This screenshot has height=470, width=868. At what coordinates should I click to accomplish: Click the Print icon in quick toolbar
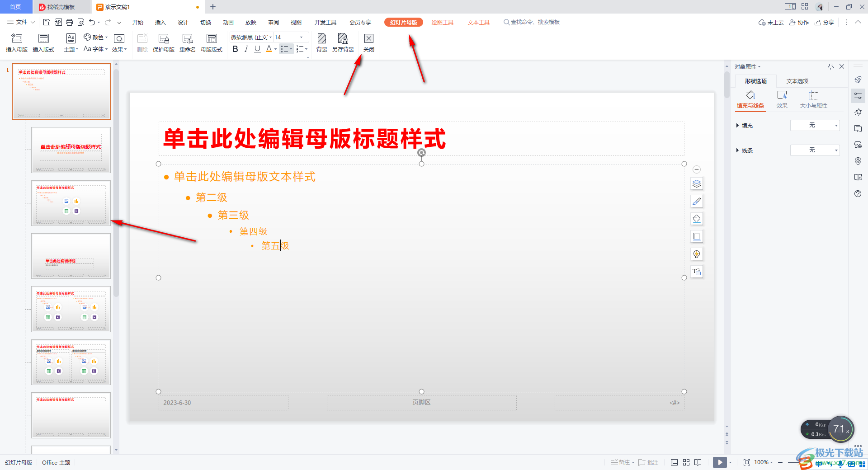(69, 22)
